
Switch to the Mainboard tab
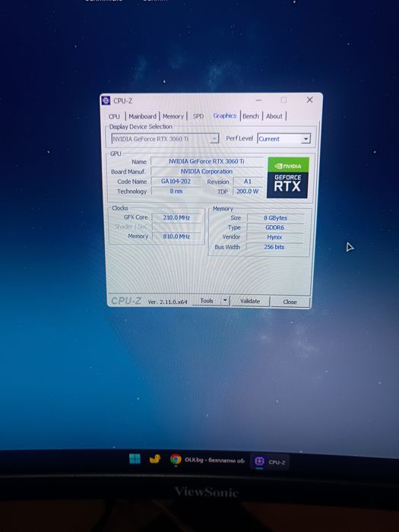click(x=143, y=116)
